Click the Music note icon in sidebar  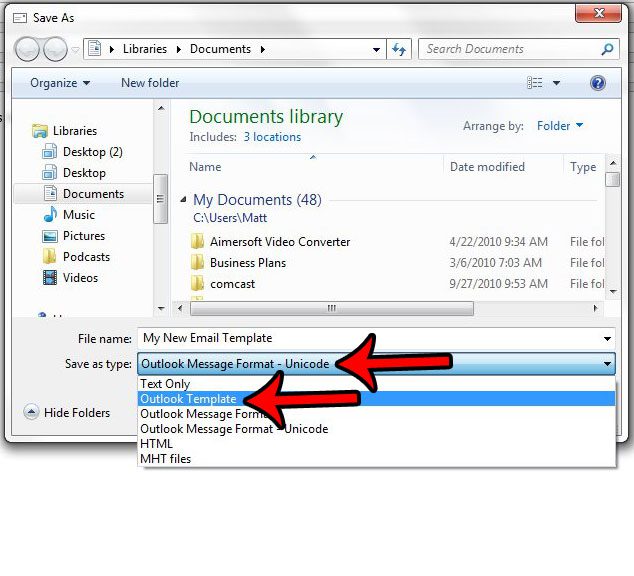coord(50,214)
